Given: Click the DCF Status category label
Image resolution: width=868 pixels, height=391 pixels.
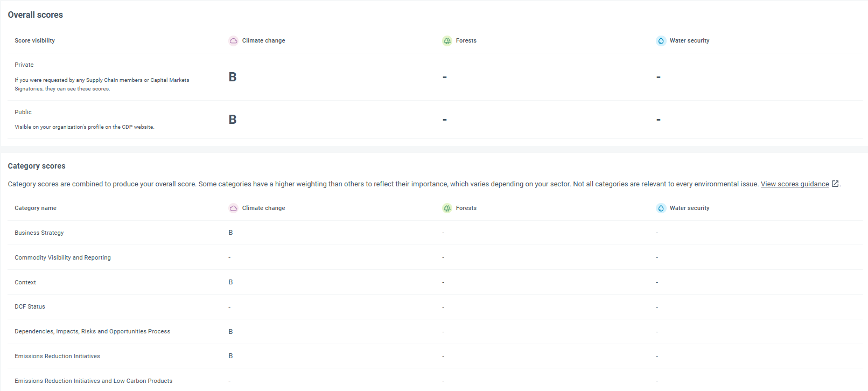Looking at the screenshot, I should (30, 307).
